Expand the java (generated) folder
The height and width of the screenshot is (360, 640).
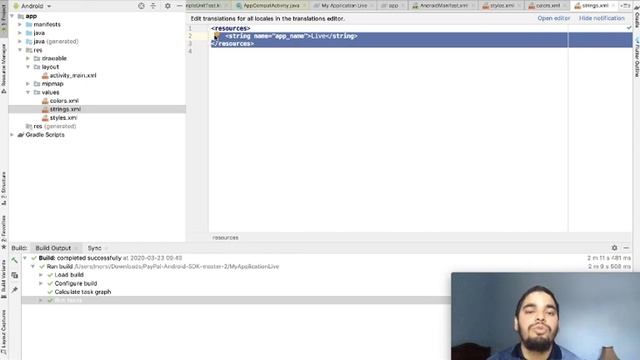click(x=20, y=42)
